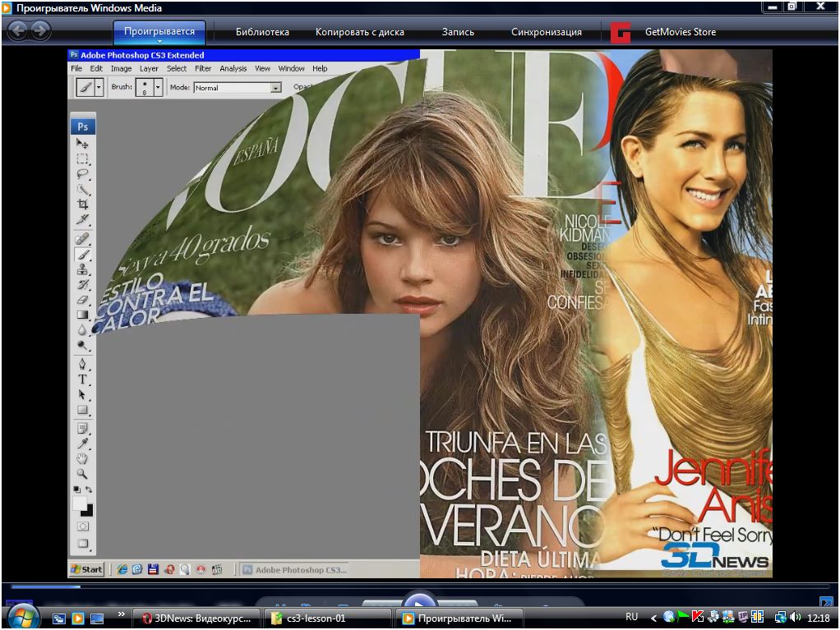Pick the Clone Stamp tool
The height and width of the screenshot is (630, 840).
click(x=82, y=269)
